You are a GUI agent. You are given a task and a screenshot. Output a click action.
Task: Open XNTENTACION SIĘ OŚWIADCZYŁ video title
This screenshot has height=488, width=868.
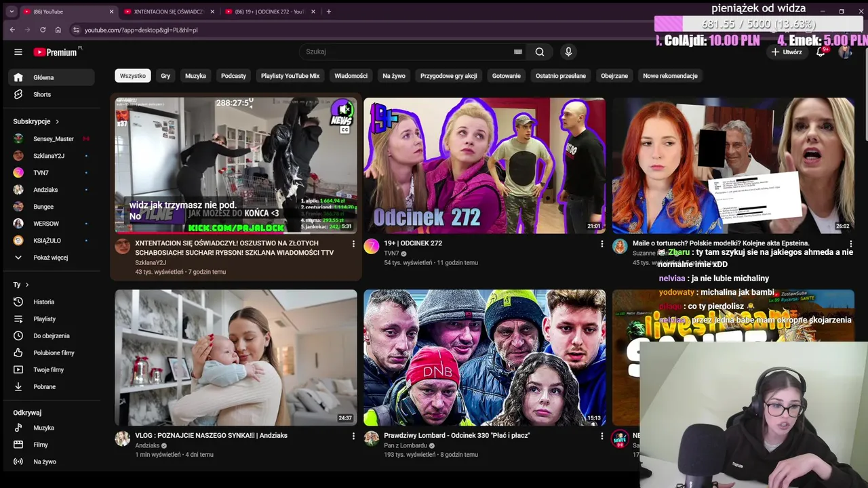tap(235, 248)
